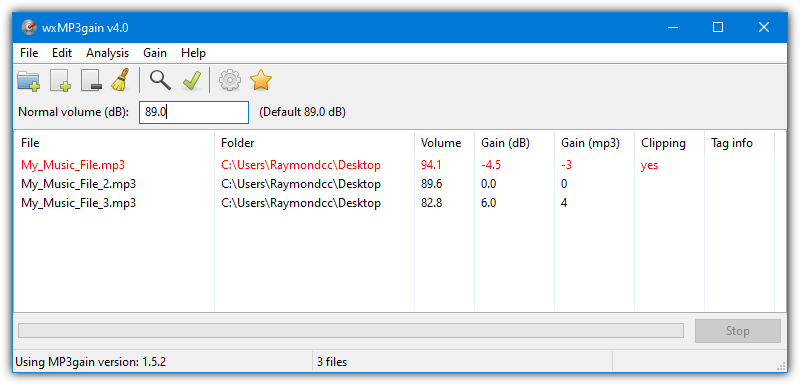Viewport: 800px width, 384px height.
Task: Click the wxMP3gain app icon in title bar
Action: (29, 27)
